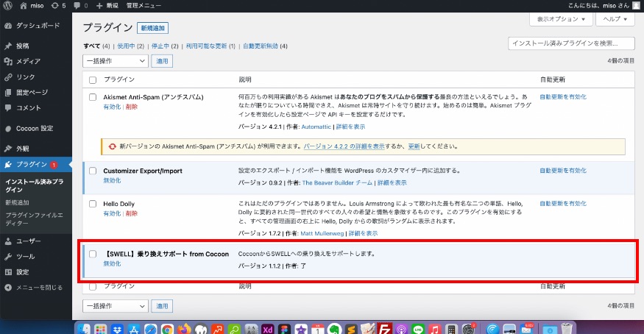Launch Google Chrome from the dock

click(167, 329)
